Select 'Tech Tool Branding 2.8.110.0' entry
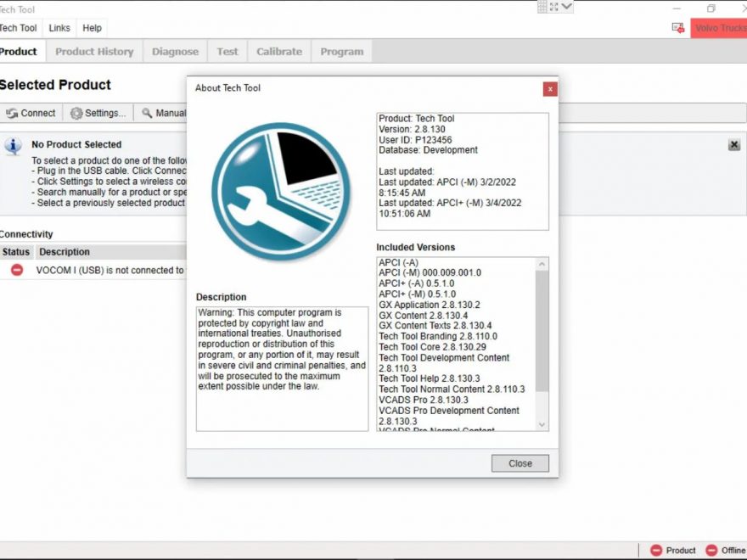 click(x=438, y=336)
